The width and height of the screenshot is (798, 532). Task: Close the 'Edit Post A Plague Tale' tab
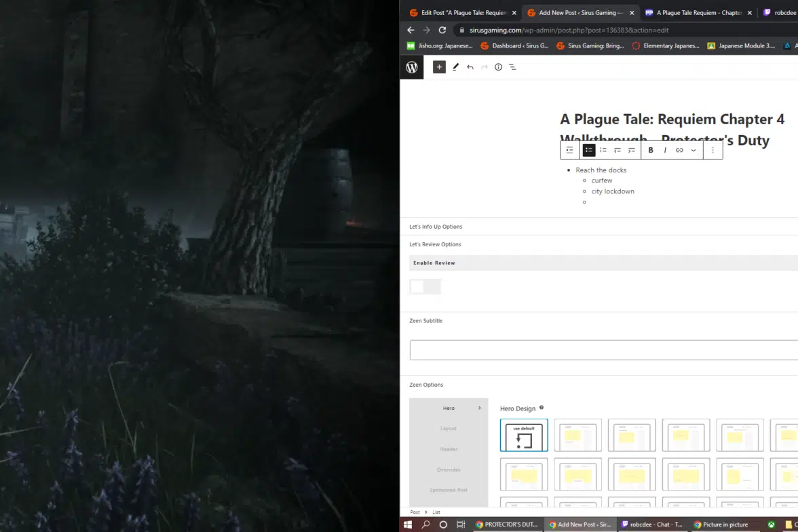(x=514, y=13)
